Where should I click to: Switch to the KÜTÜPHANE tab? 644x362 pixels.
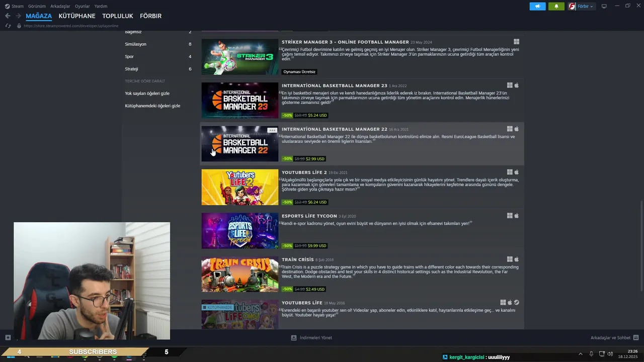[77, 16]
